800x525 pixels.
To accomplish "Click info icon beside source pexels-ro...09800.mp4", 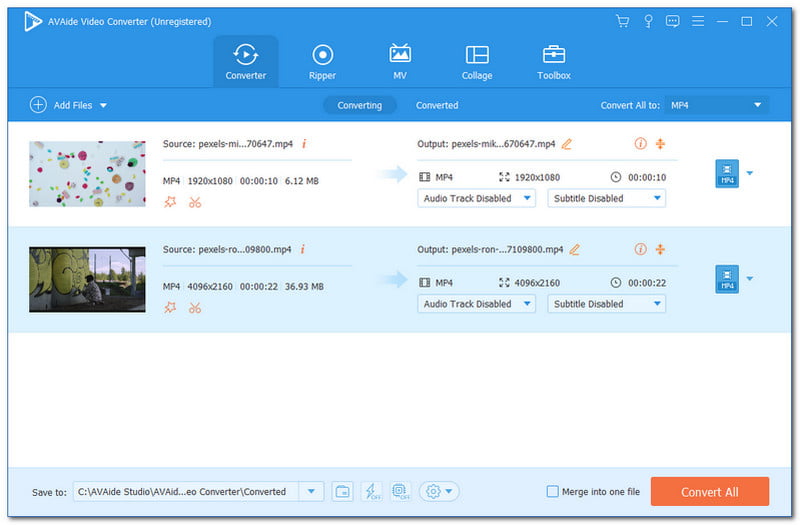I will click(x=303, y=249).
